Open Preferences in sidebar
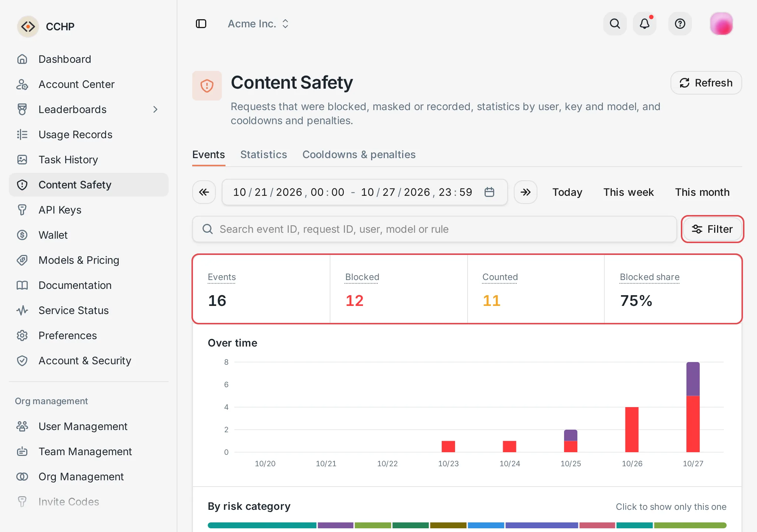 pos(89,335)
